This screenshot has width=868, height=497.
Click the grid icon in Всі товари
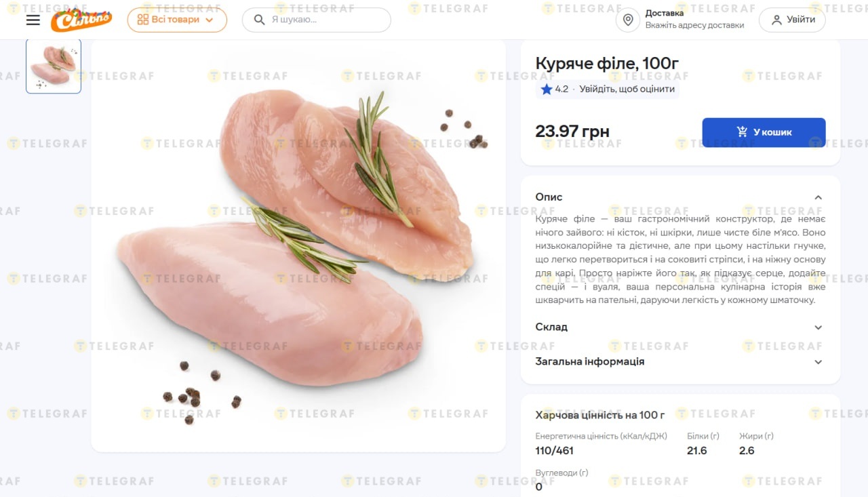[142, 20]
